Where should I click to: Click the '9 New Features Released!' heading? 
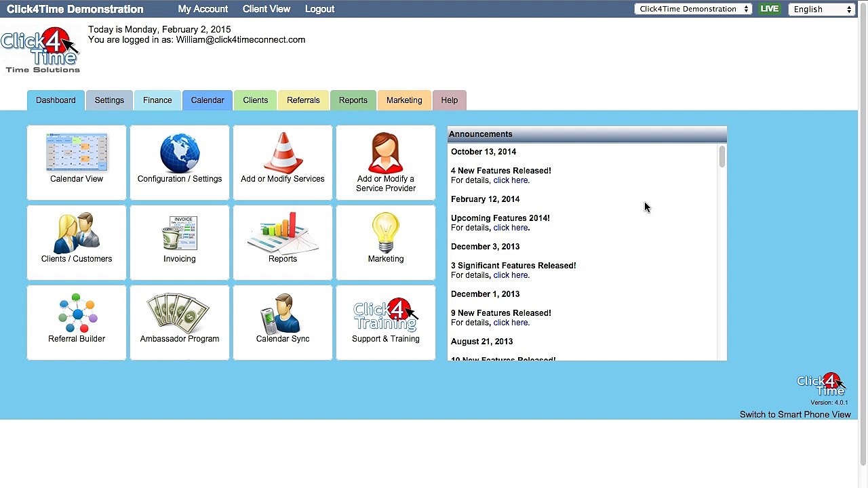click(x=501, y=313)
